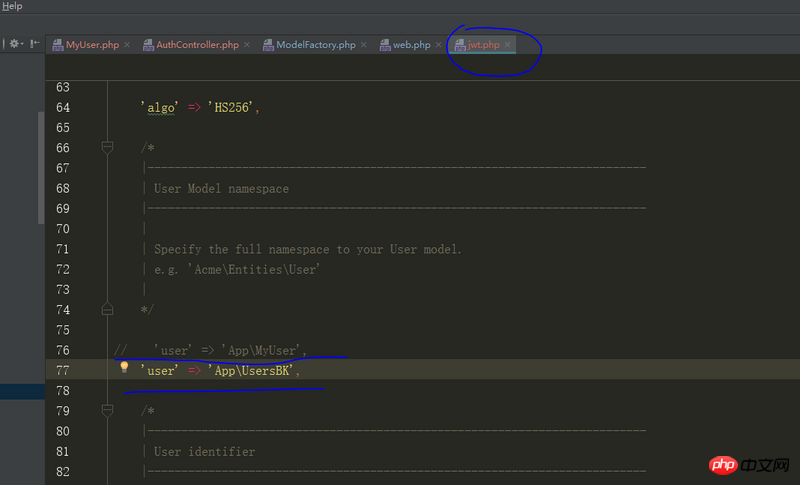Screen dimensions: 800x485
Task: Collapse the comment block at line 79
Action: click(x=107, y=411)
